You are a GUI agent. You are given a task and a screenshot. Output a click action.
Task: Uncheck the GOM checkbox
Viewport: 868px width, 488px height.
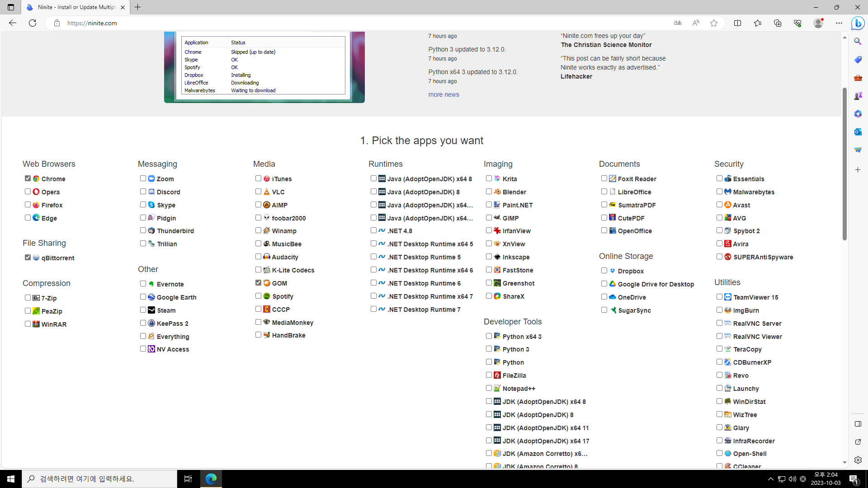259,283
